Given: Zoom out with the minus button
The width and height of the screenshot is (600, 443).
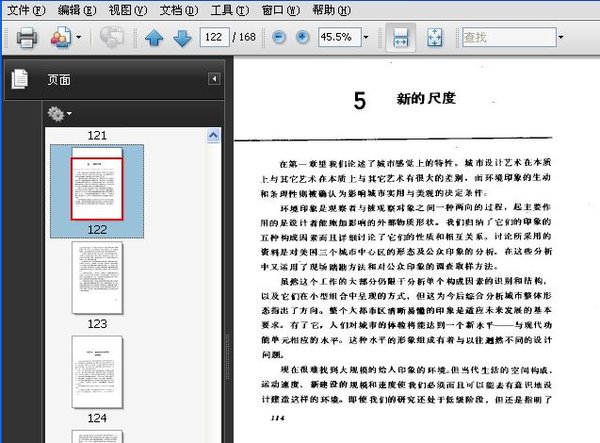Looking at the screenshot, I should click(279, 37).
